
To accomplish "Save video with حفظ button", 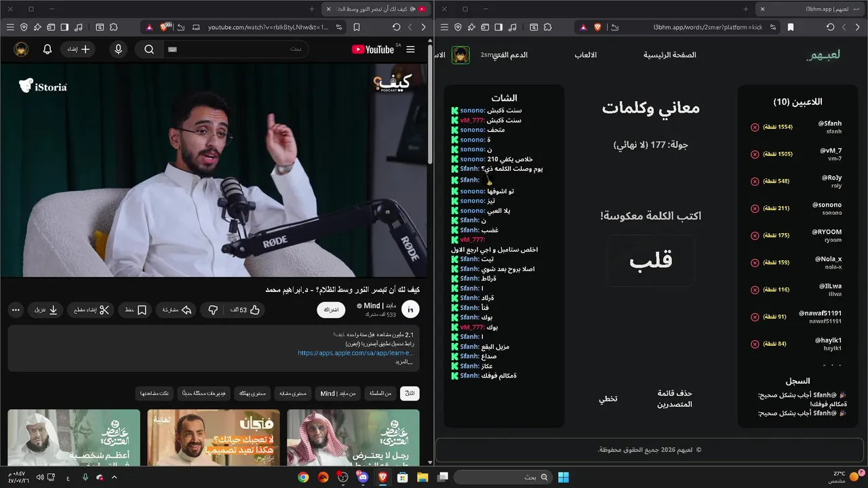I will click(136, 310).
